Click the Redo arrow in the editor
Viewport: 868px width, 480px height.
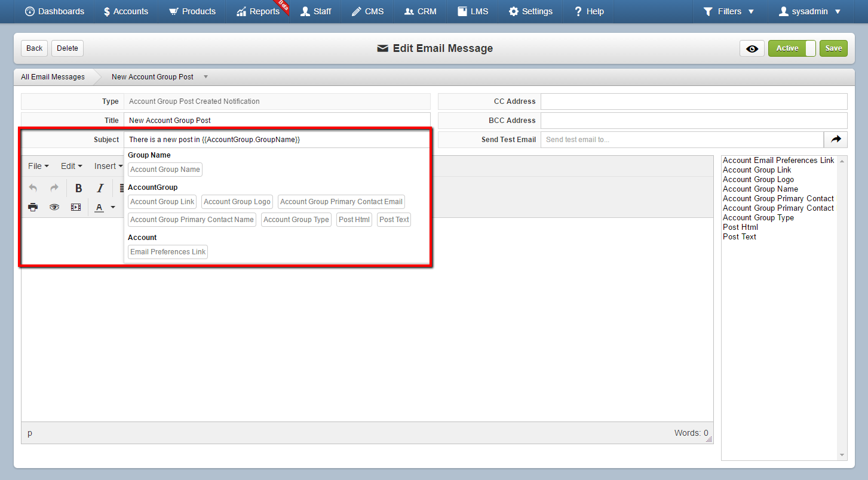point(54,188)
